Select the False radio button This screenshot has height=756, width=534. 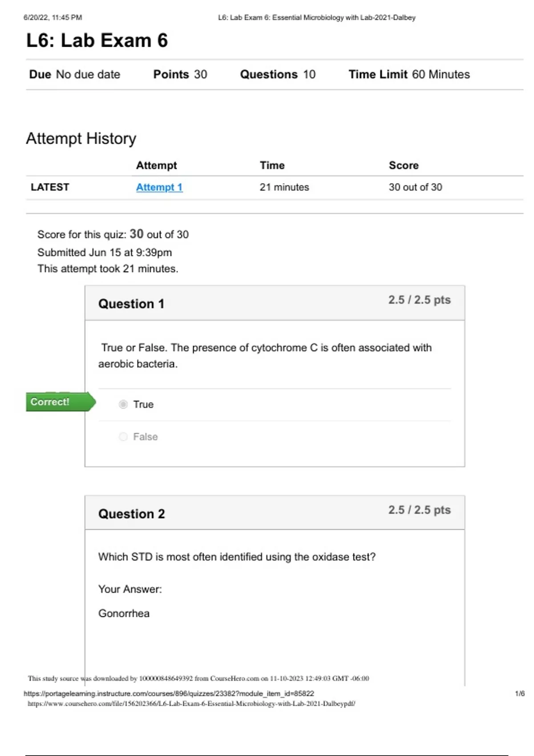pos(123,437)
